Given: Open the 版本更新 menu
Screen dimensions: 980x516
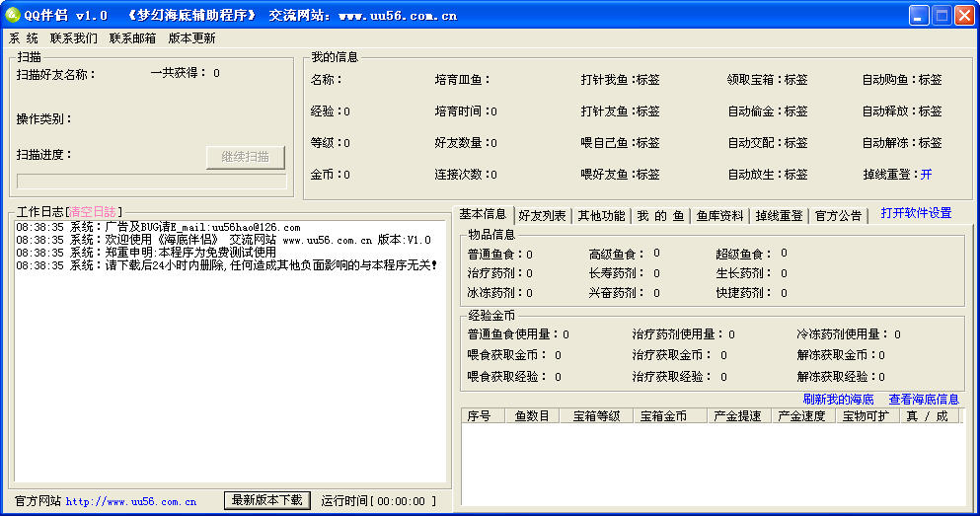Looking at the screenshot, I should coord(191,38).
